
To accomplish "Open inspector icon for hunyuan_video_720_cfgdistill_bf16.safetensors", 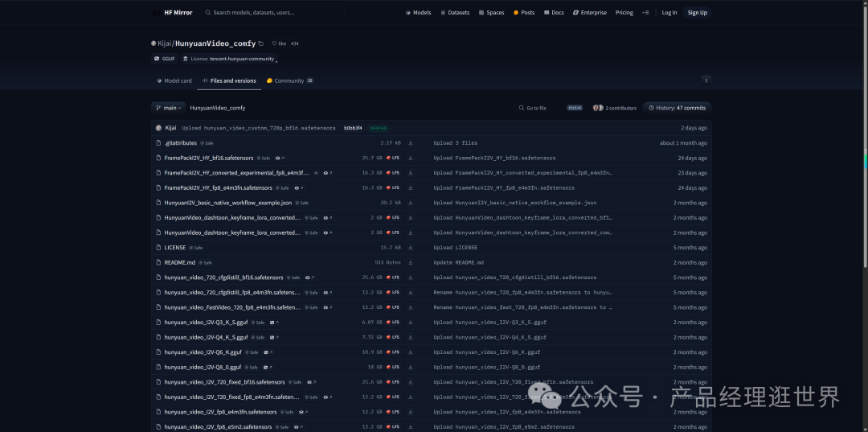I will [x=309, y=278].
